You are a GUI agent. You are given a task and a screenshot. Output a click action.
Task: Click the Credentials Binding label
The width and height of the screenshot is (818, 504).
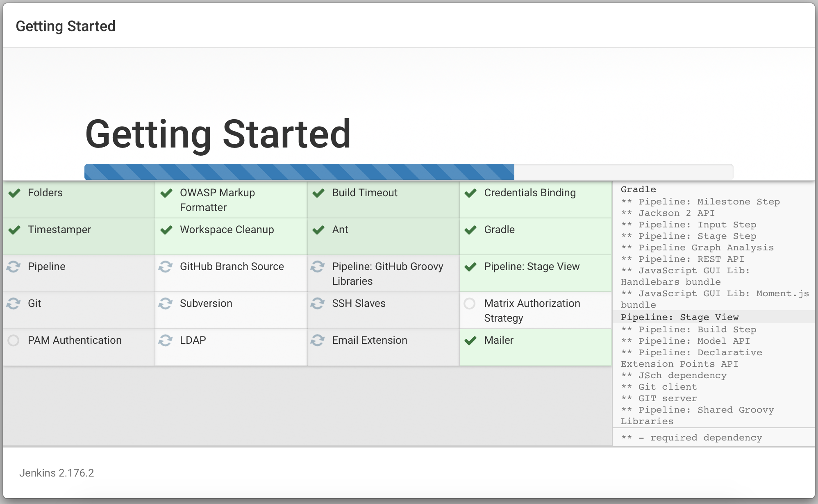click(x=530, y=193)
